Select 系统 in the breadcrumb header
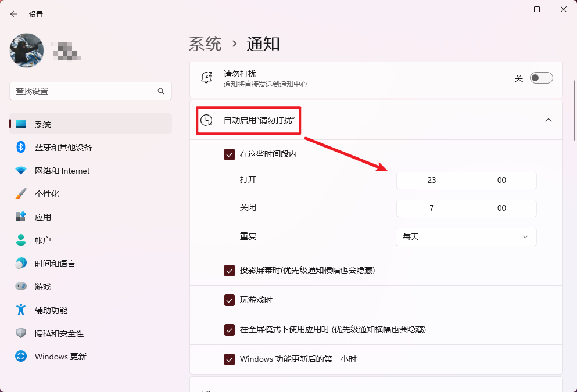The image size is (577, 392). (x=205, y=44)
